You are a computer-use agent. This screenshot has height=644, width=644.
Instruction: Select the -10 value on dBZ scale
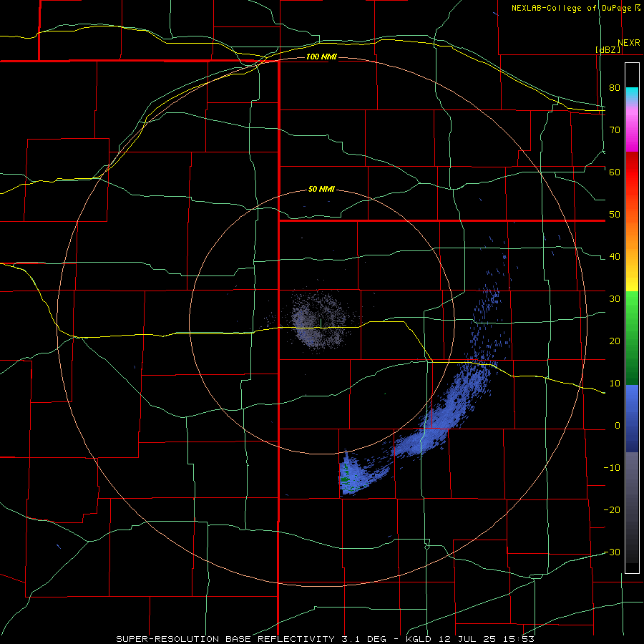click(612, 468)
